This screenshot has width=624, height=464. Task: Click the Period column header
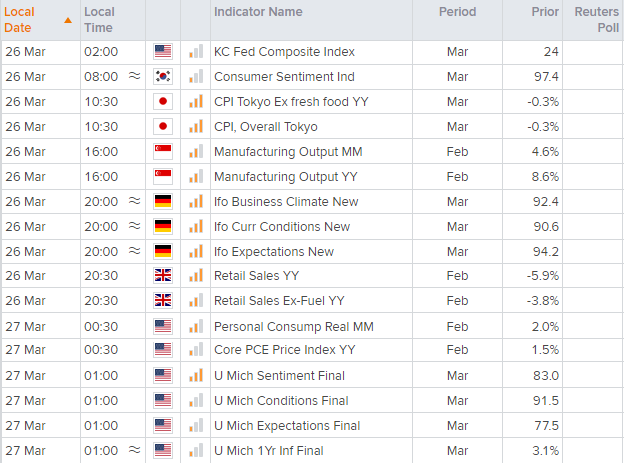[x=457, y=13]
